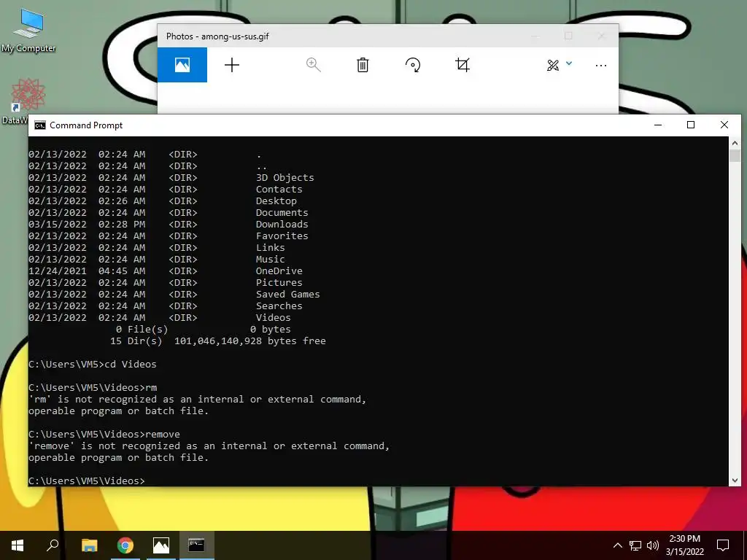Screen dimensions: 747x560
Task: Open Edit & Create in Photos
Action: [x=553, y=65]
